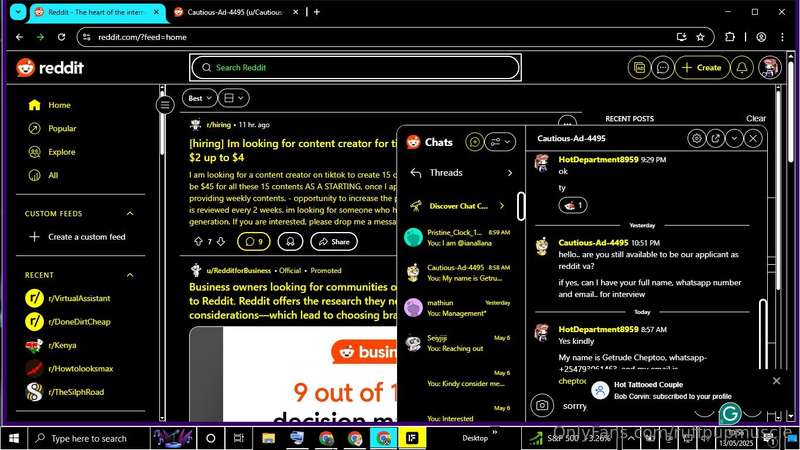800x450 pixels.
Task: Click Create post button
Action: (x=702, y=67)
